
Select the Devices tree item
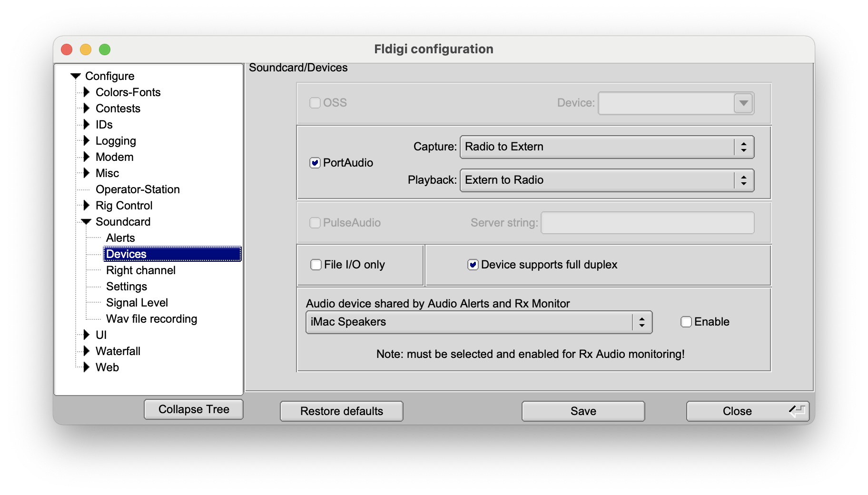172,254
